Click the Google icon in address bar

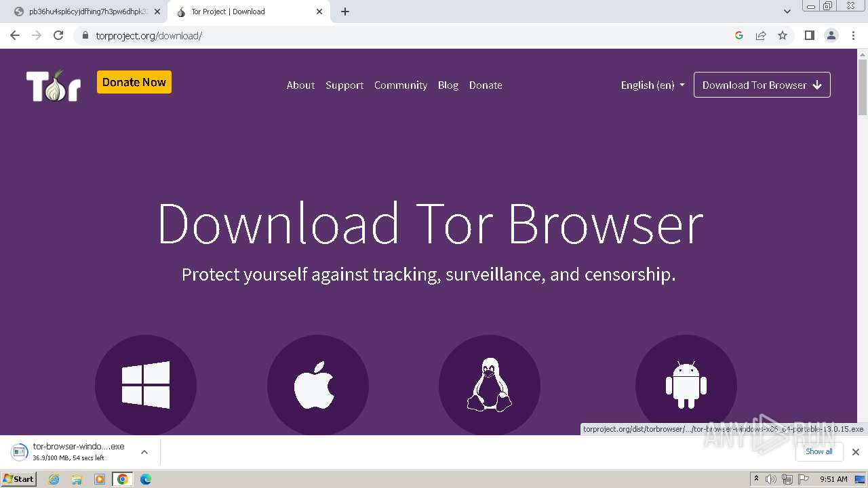(739, 35)
